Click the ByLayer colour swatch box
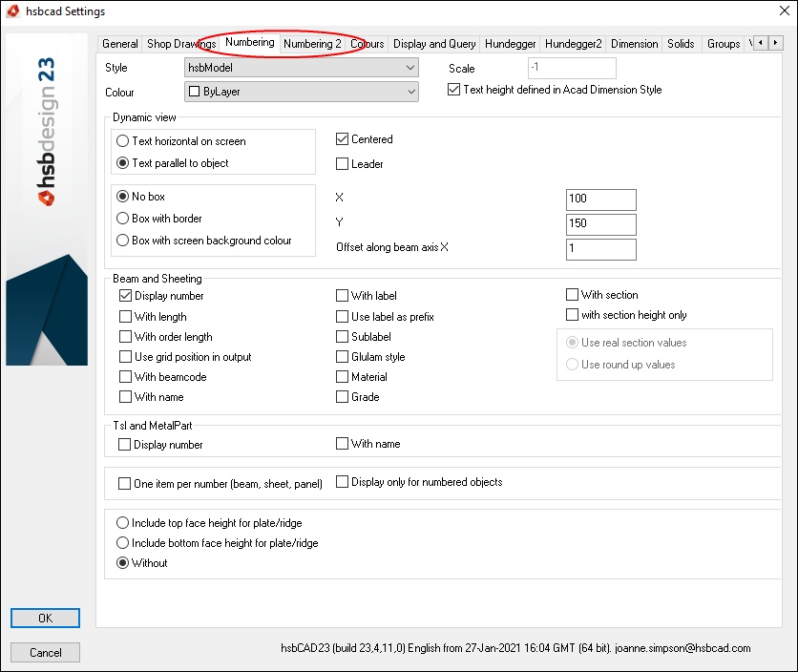Screen dimensions: 798x672 [x=194, y=92]
